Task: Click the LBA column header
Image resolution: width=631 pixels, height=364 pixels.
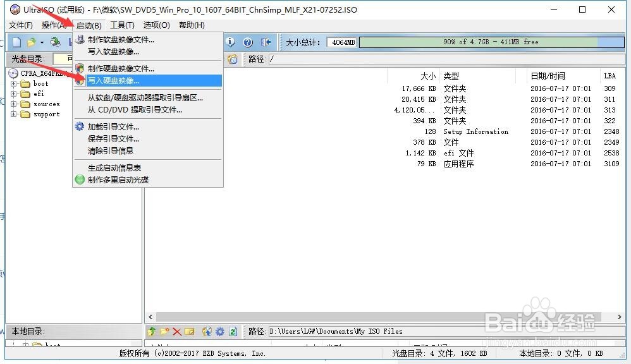Action: pyautogui.click(x=610, y=76)
